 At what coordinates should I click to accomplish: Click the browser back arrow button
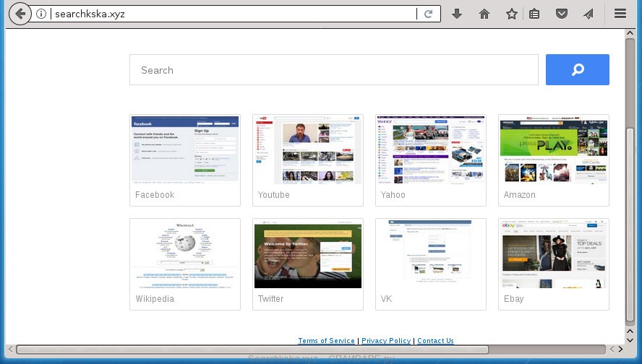click(x=20, y=14)
